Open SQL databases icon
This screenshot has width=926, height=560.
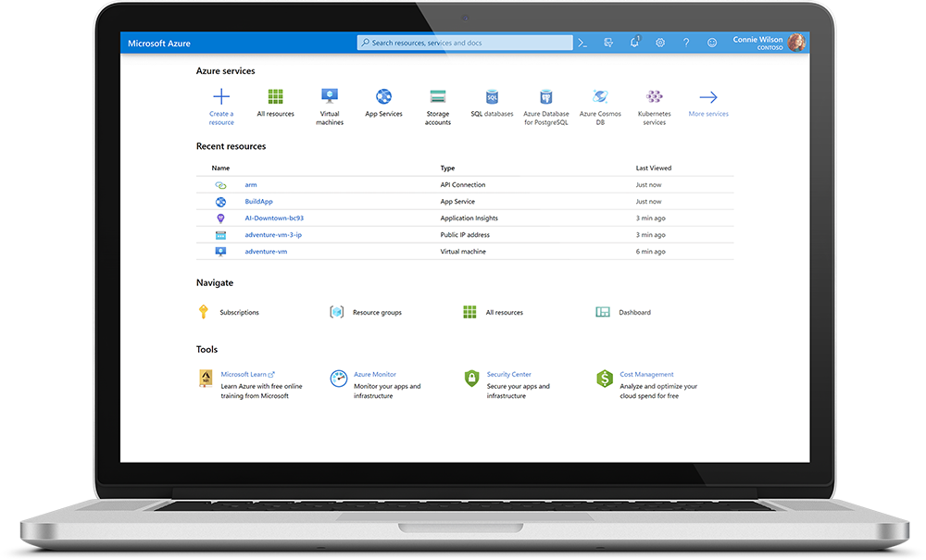[x=492, y=96]
